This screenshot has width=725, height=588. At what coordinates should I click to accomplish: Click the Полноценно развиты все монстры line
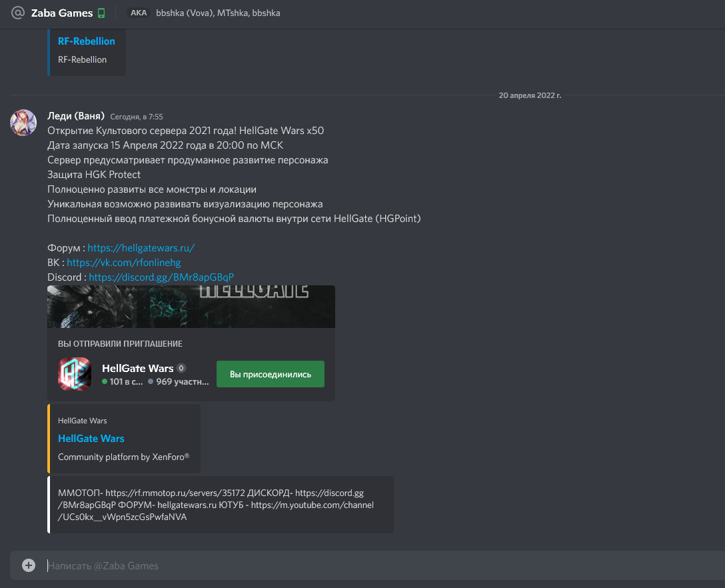click(152, 189)
